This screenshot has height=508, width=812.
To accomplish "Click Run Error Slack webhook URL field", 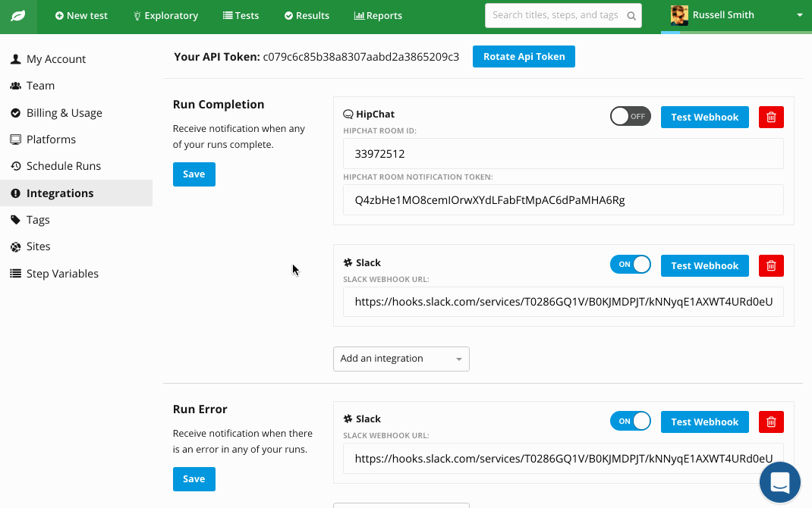I will 563,459.
